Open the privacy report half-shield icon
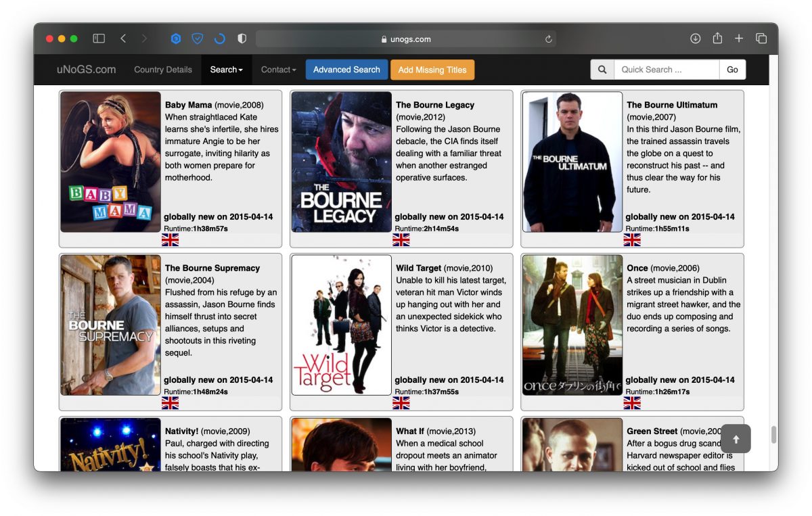This screenshot has height=516, width=812. point(242,39)
